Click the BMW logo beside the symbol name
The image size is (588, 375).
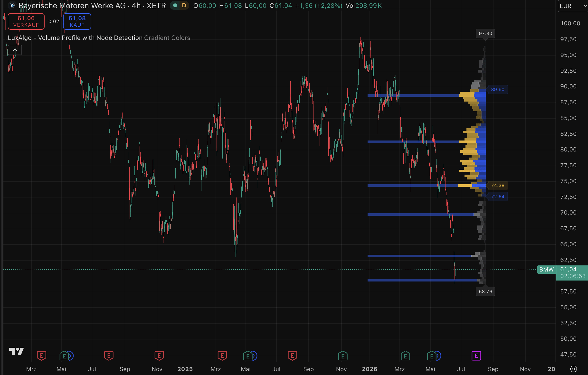point(12,5)
